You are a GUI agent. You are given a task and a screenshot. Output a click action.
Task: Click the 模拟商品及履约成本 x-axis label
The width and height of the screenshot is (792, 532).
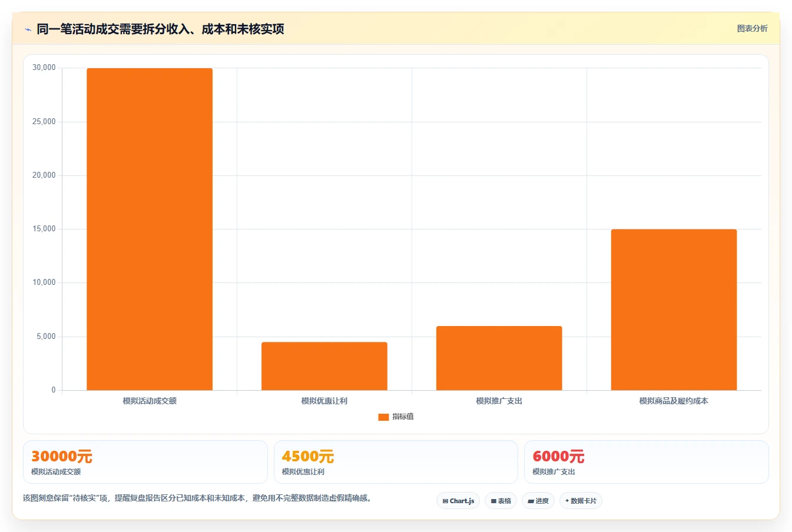674,401
